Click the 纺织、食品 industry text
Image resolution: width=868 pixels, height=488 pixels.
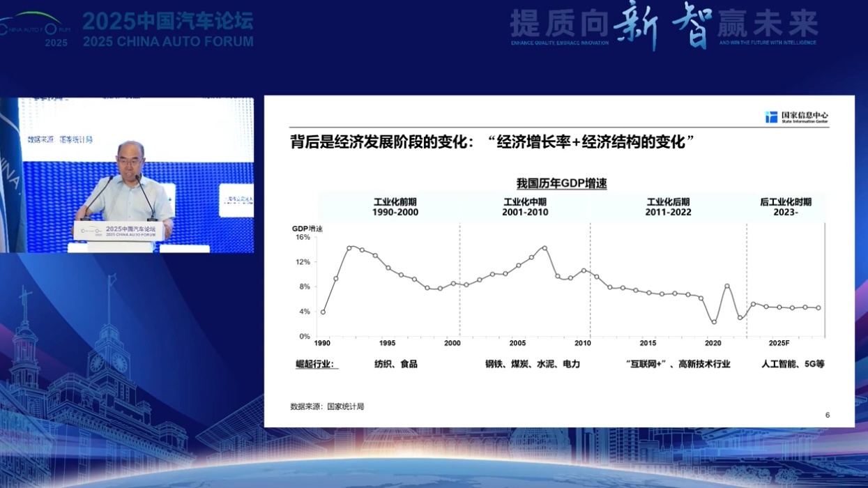[395, 364]
